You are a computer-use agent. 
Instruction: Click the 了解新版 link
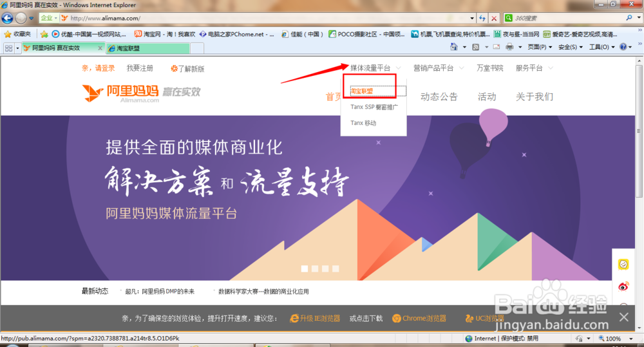coord(187,69)
